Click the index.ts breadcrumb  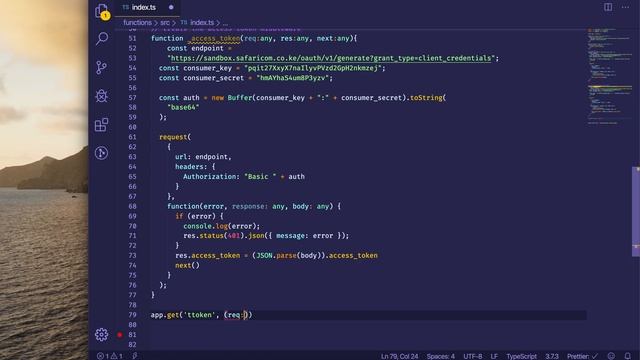202,23
